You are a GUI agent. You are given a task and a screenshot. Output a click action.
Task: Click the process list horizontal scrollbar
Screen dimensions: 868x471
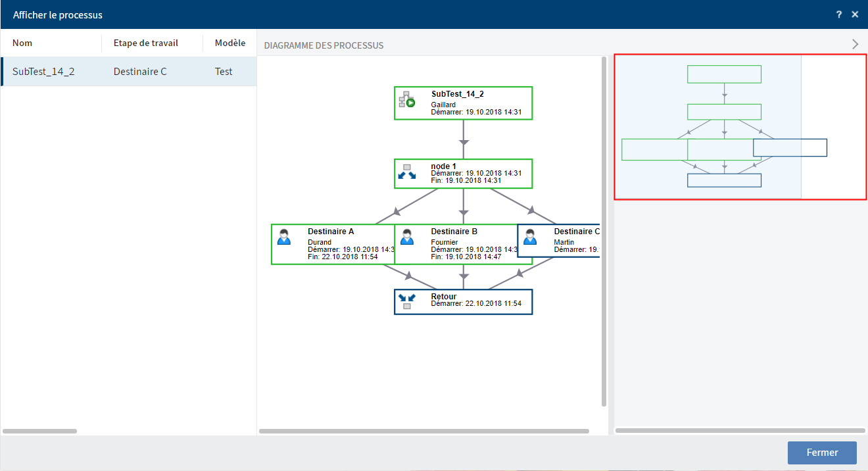(40, 432)
